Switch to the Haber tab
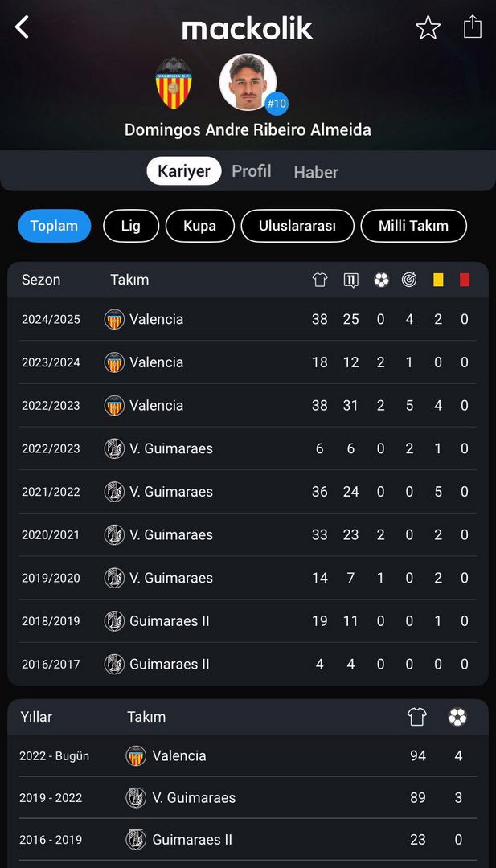Screen dimensions: 496x868 [x=316, y=172]
